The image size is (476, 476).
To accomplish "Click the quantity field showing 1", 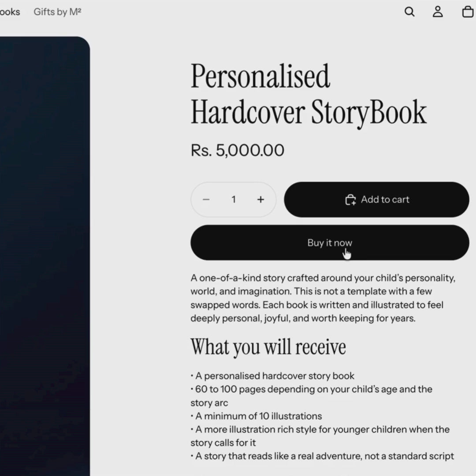I will coord(234,200).
